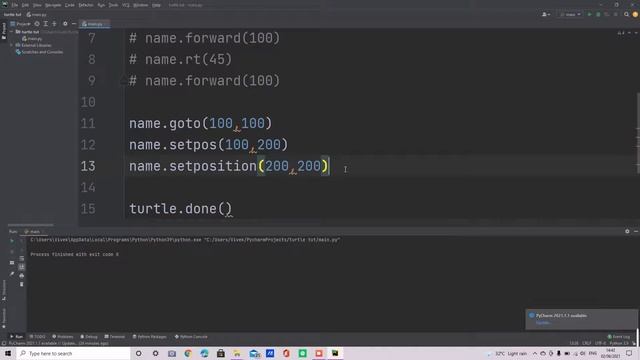
Task: Click main.py in the breadcrumb bar
Action: [36, 15]
